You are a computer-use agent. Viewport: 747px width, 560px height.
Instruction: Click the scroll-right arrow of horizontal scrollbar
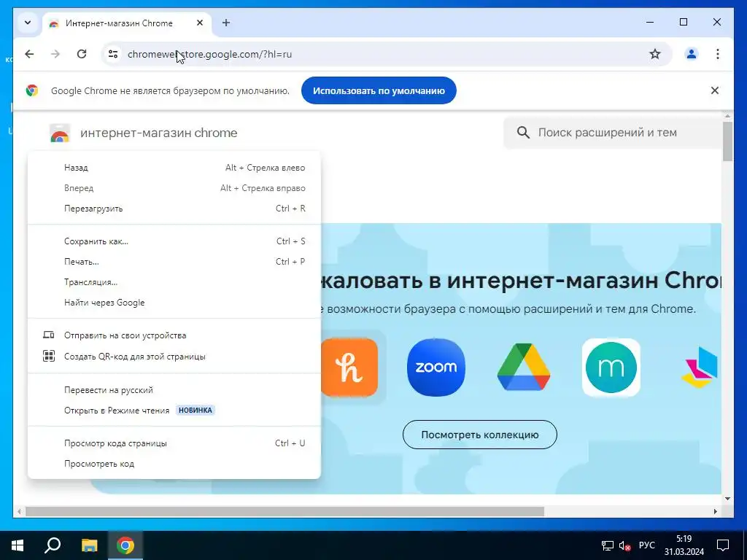coord(716,511)
